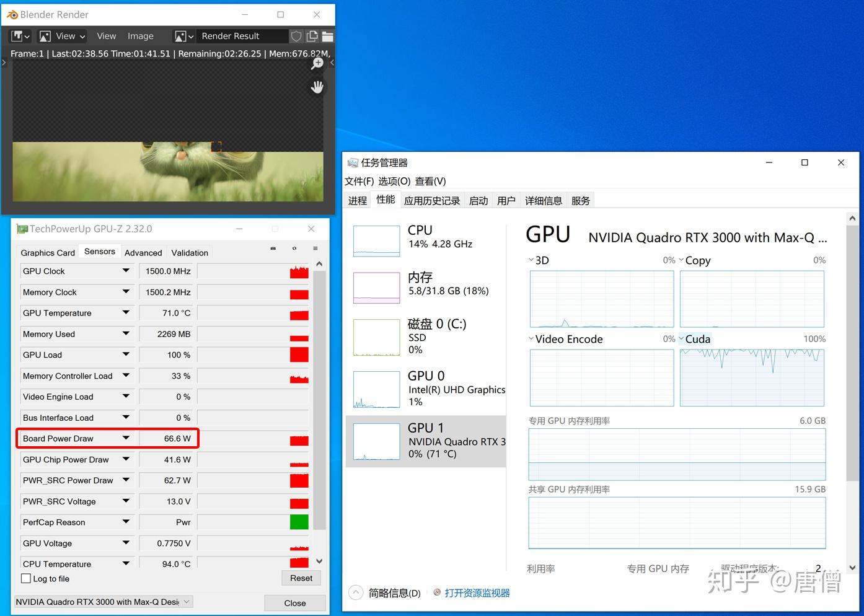Open 打开资源监视器 link in Task Manager
The width and height of the screenshot is (864, 616).
pos(478,592)
